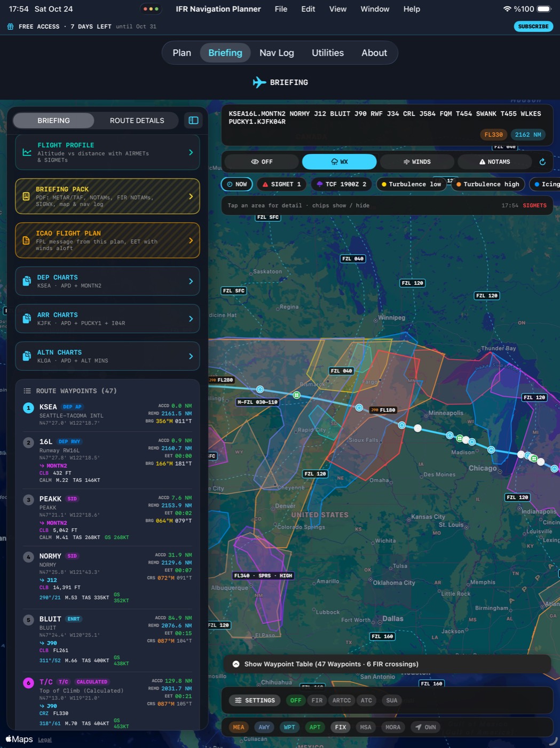Expand the DEP Charts chevron
The width and height of the screenshot is (560, 748).
pos(191,281)
